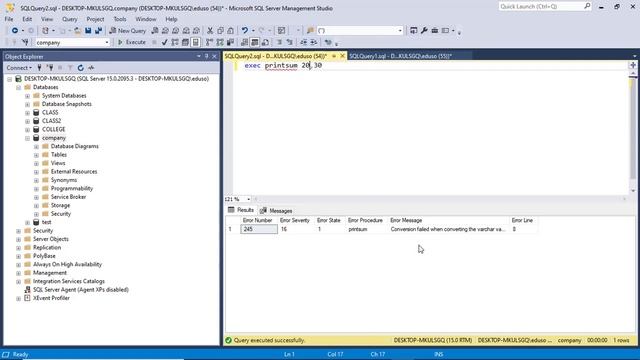Expand the Programmability folder
The width and height of the screenshot is (640, 360).
tap(36, 189)
